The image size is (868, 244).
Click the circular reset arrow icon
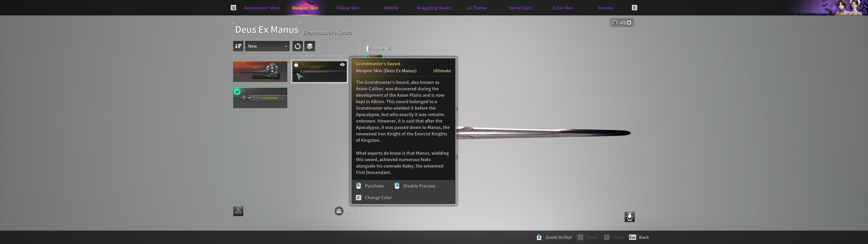(298, 46)
